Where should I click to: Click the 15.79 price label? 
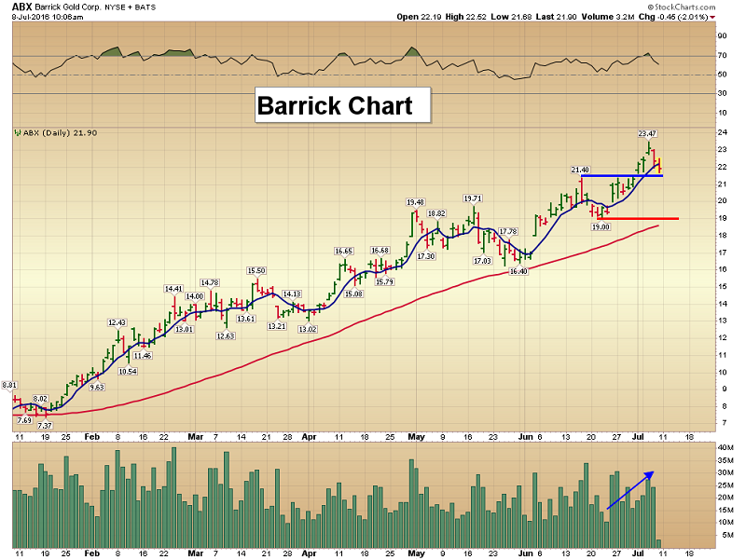[x=384, y=282]
